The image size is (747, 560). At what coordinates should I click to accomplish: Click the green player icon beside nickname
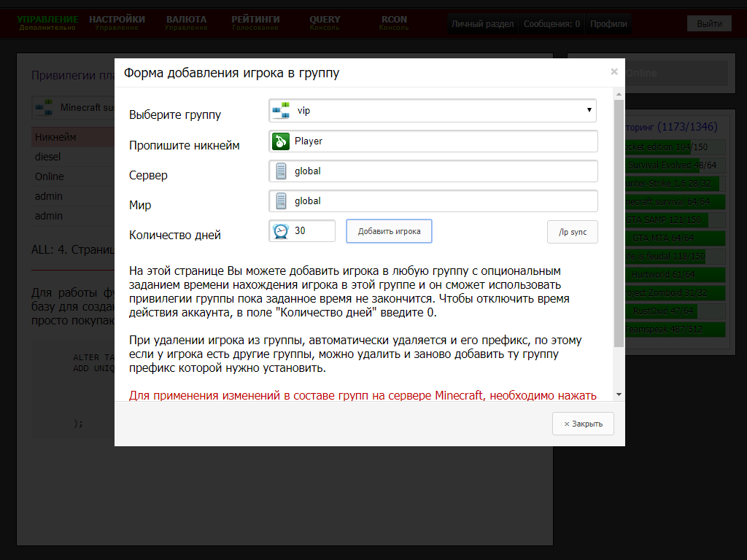click(x=281, y=141)
